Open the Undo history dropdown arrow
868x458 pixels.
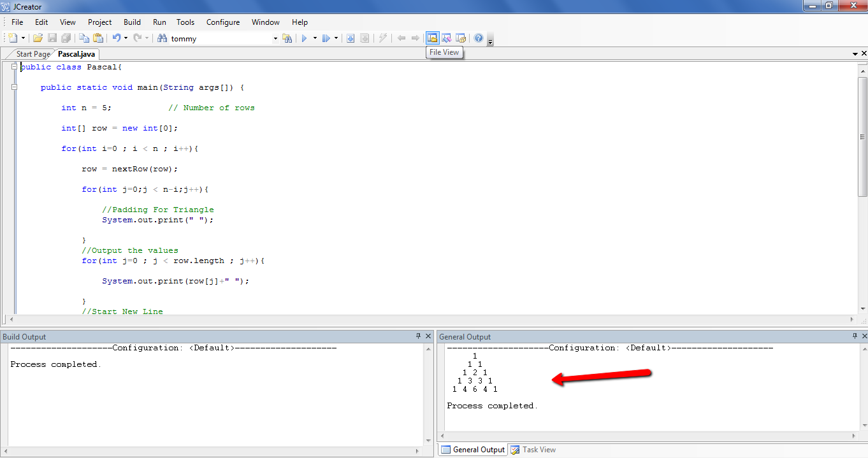coord(126,38)
